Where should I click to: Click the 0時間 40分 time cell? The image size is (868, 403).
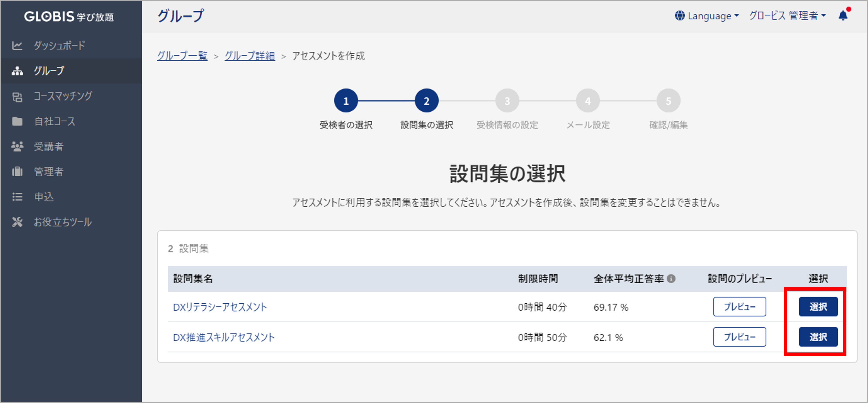pos(542,307)
